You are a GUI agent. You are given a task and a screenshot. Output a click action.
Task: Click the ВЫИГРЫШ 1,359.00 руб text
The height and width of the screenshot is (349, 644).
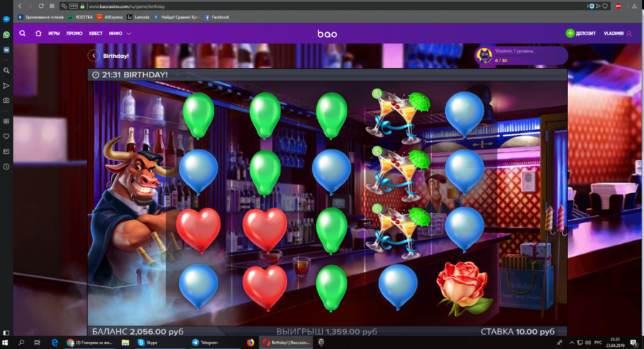click(x=326, y=331)
